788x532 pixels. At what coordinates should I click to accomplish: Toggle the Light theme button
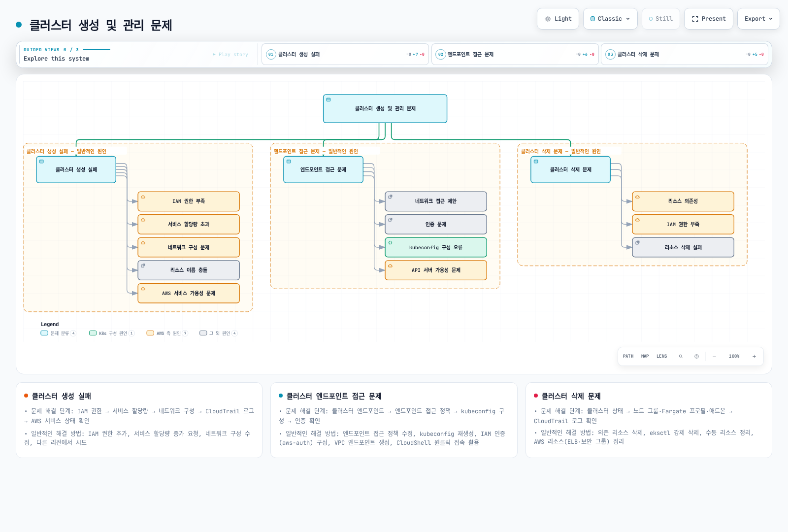(558, 19)
